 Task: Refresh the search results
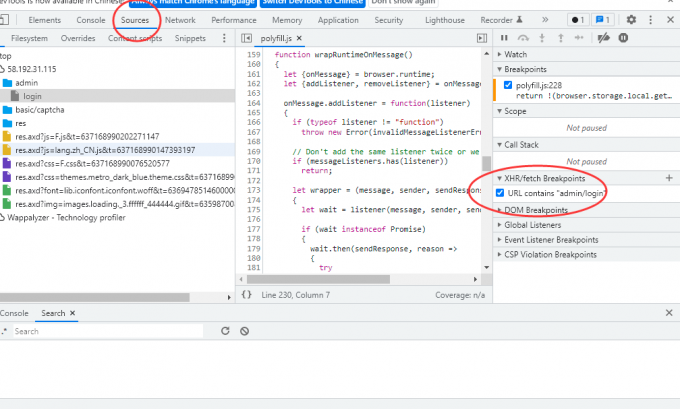225,331
